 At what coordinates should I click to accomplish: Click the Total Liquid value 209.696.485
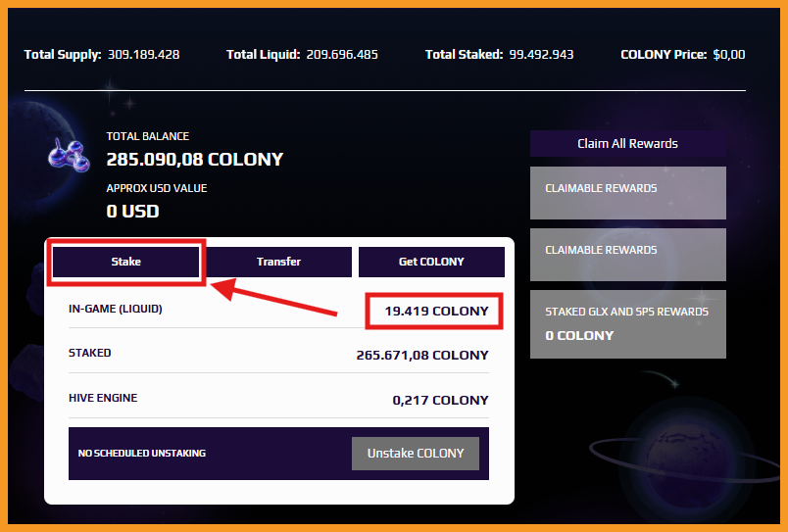[342, 54]
